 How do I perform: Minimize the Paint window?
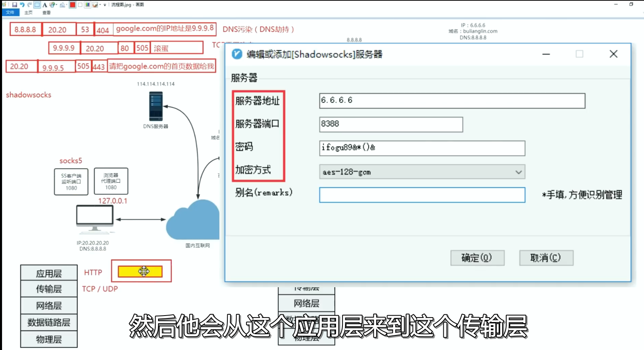(x=616, y=4)
